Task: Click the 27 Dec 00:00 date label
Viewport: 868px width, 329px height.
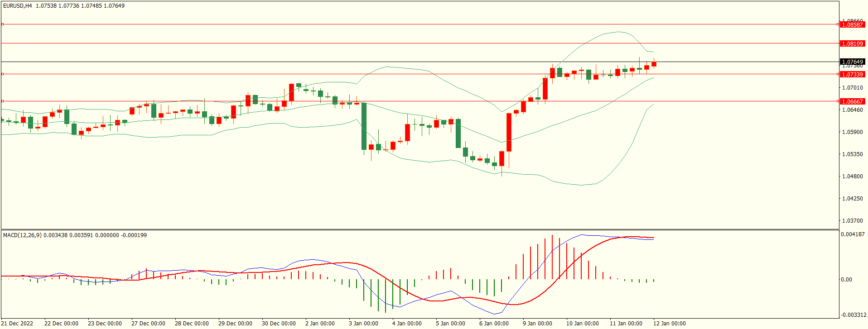Action: pos(148,324)
